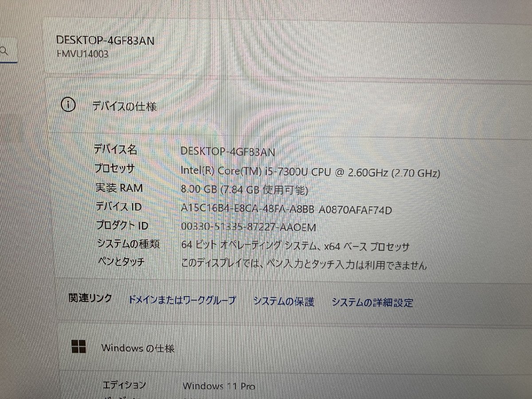Select the top DESKTOP-4GF83AN computer name heading
Viewport: 532px width, 399px height.
[x=106, y=40]
